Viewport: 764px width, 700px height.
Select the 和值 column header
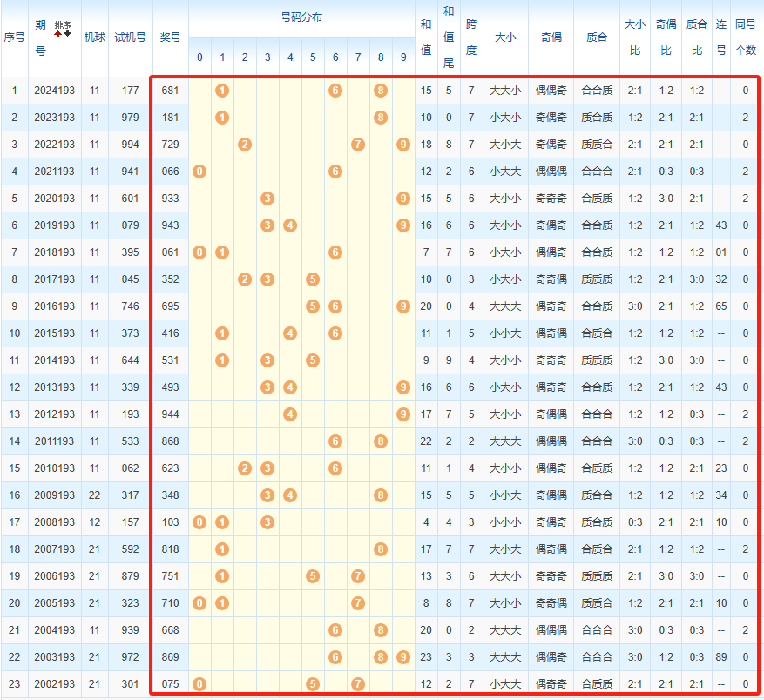coord(425,37)
